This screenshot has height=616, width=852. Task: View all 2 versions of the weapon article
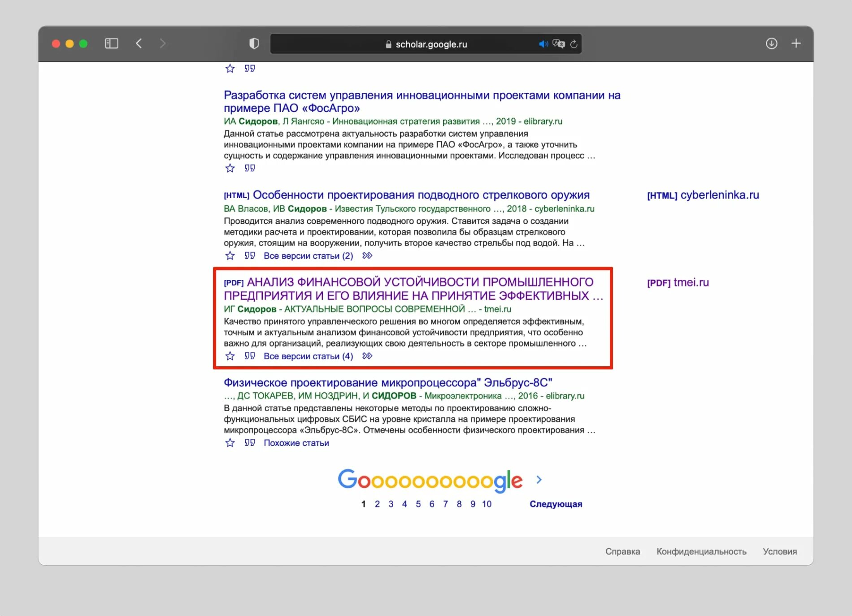309,256
